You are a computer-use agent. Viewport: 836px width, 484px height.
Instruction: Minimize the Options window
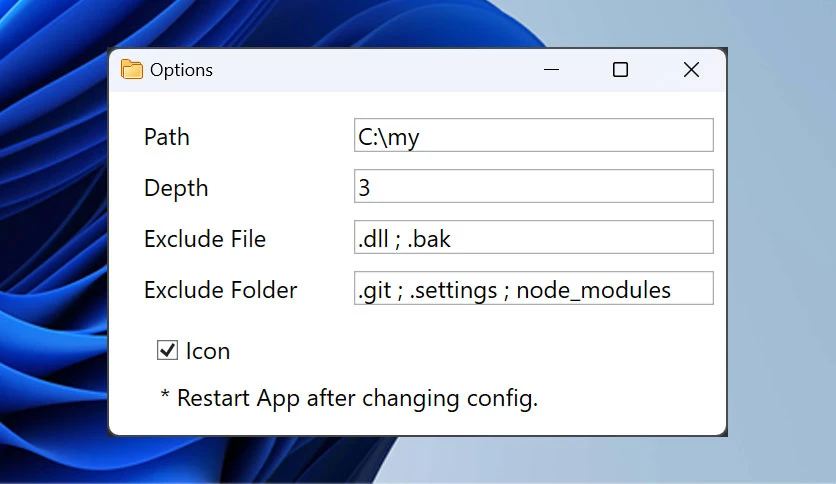551,70
